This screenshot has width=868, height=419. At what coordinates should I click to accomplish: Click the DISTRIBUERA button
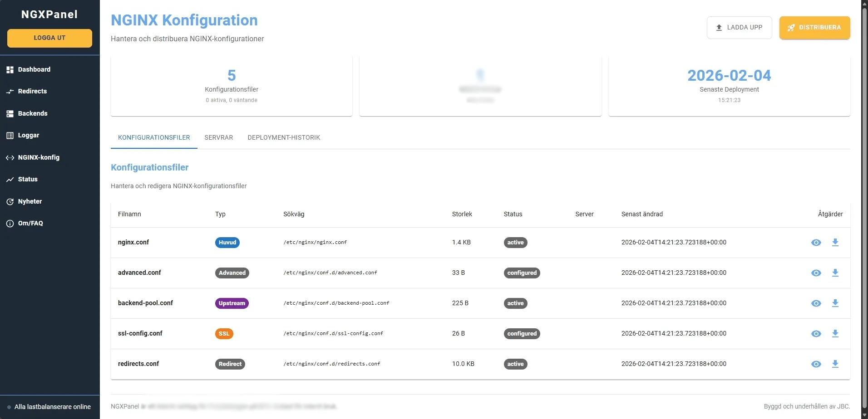814,28
